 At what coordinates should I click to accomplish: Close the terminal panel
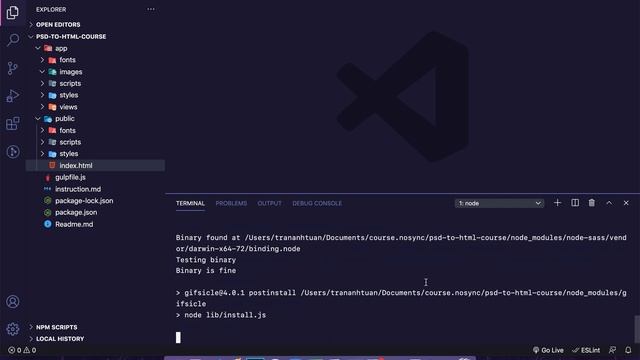[x=626, y=203]
